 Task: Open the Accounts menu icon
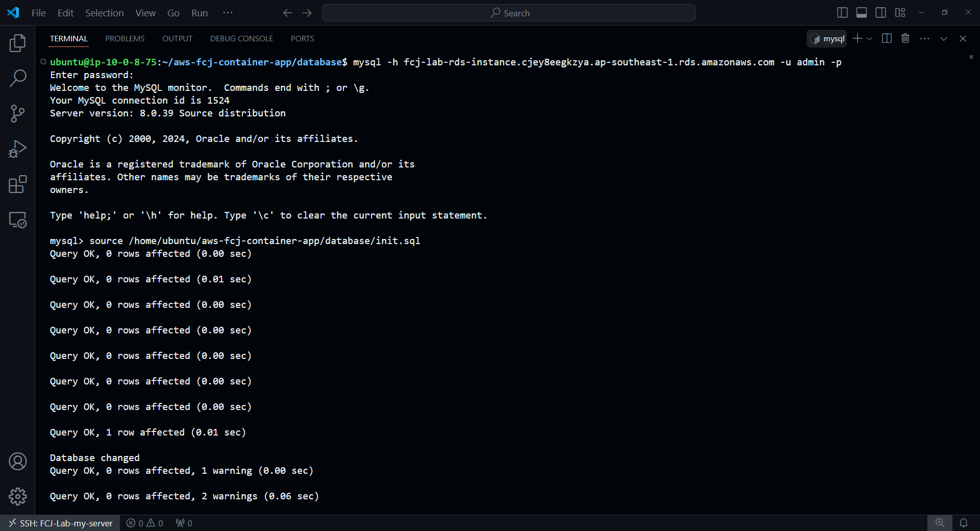(18, 462)
